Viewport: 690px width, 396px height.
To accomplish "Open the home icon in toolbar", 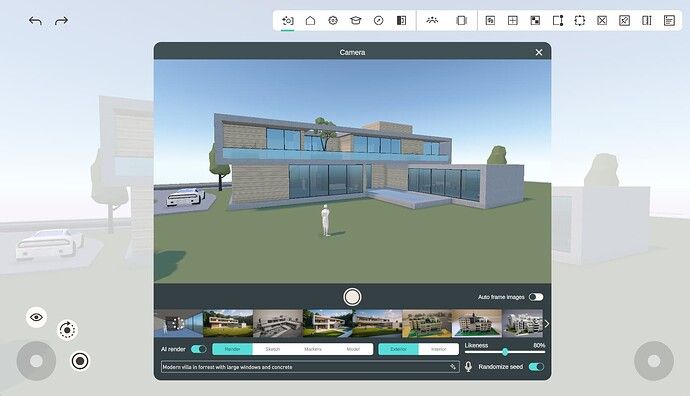I will coord(310,21).
